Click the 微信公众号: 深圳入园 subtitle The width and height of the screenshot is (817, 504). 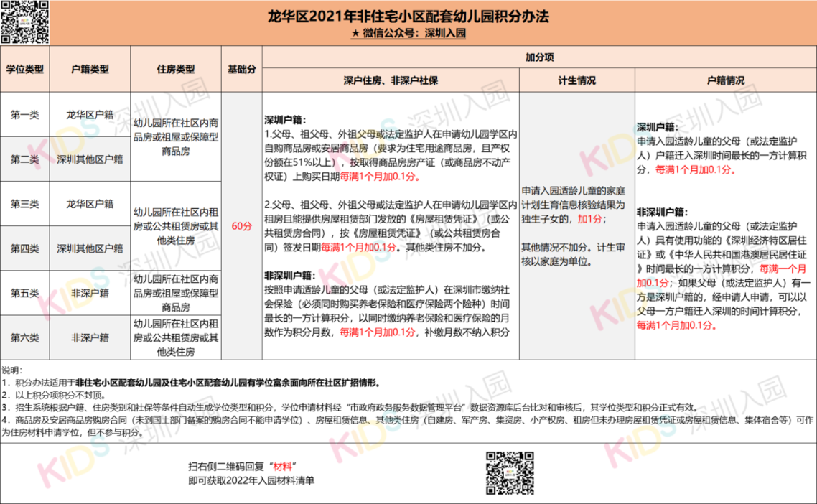(x=408, y=33)
